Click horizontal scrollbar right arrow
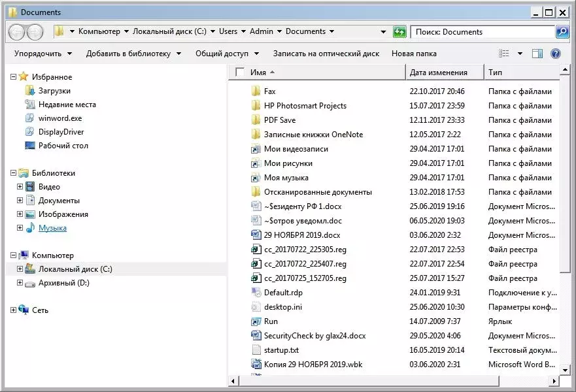Viewport: 576px width, 392px height. click(x=554, y=381)
